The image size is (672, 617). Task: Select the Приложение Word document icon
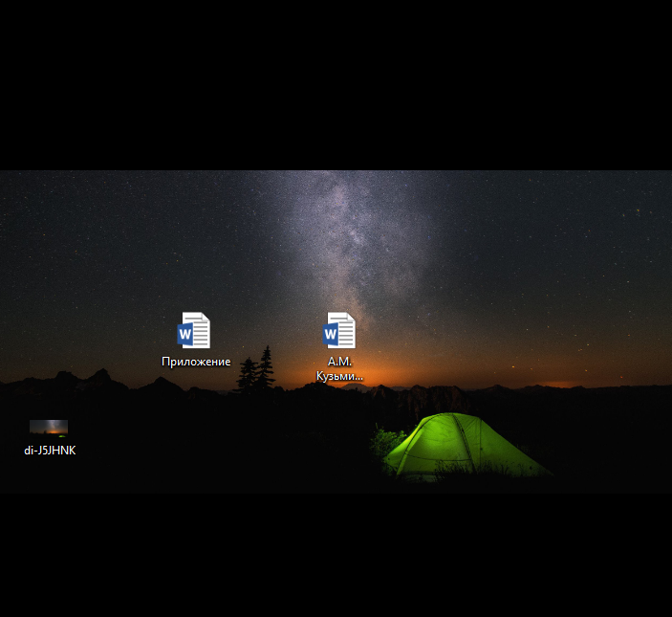[194, 330]
